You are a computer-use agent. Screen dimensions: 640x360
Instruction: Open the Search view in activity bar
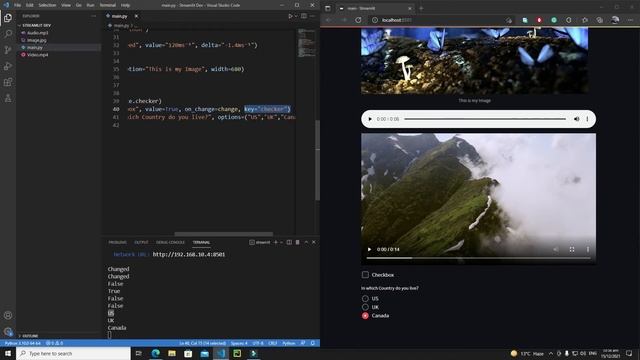pos(8,34)
